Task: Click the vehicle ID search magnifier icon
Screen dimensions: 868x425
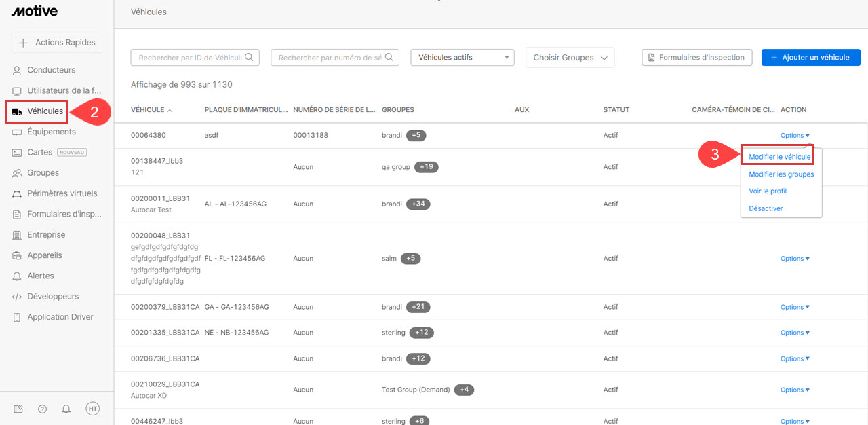Action: point(249,58)
